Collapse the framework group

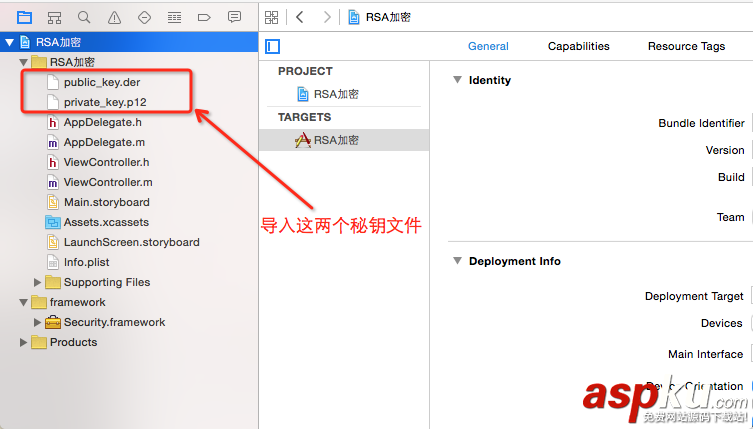click(23, 302)
